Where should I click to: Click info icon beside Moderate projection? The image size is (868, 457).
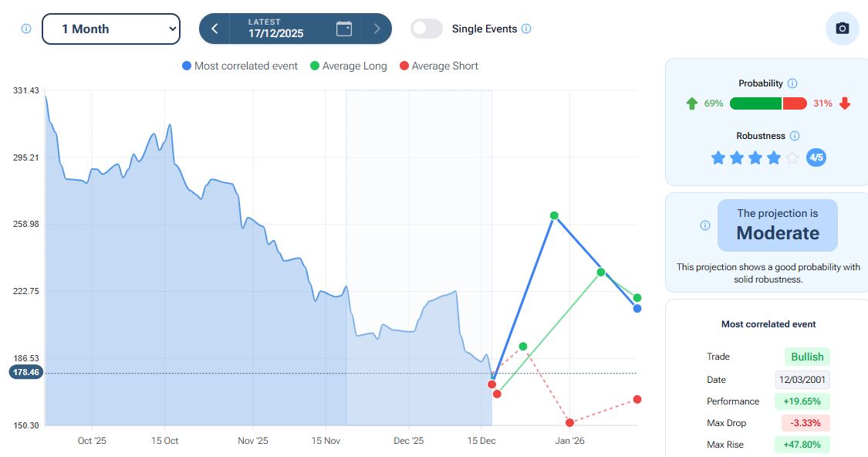(x=704, y=225)
